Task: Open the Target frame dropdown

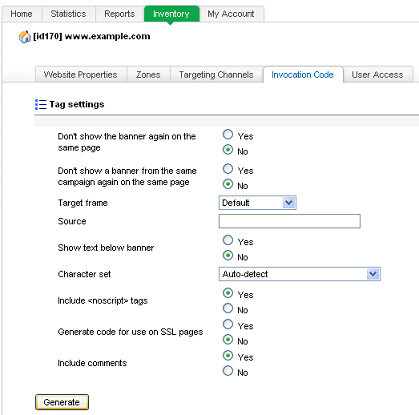Action: [257, 203]
